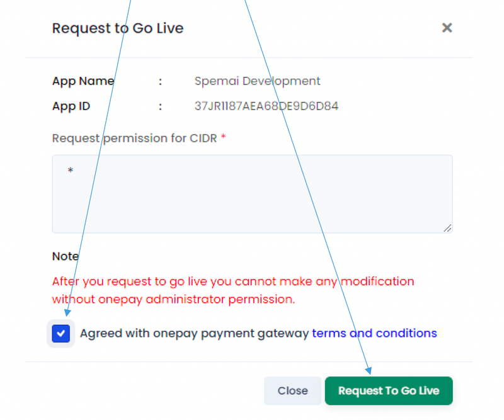The image size is (504, 420).
Task: Click the red go-live warning message
Action: tap(233, 290)
